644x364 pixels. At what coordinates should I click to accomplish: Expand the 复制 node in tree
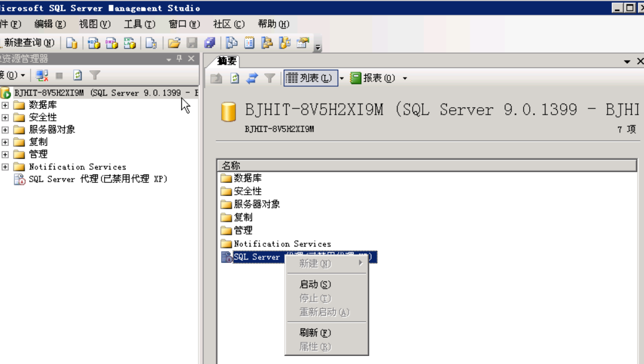[5, 142]
